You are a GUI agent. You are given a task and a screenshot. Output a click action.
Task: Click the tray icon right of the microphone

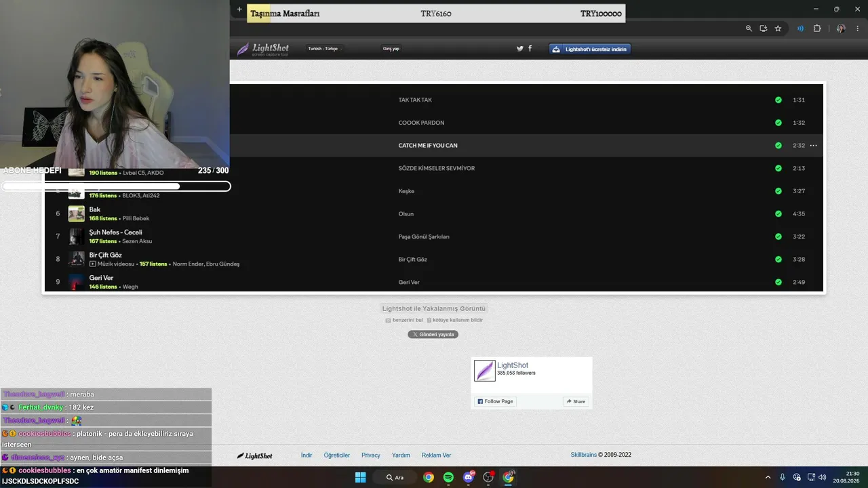(797, 477)
